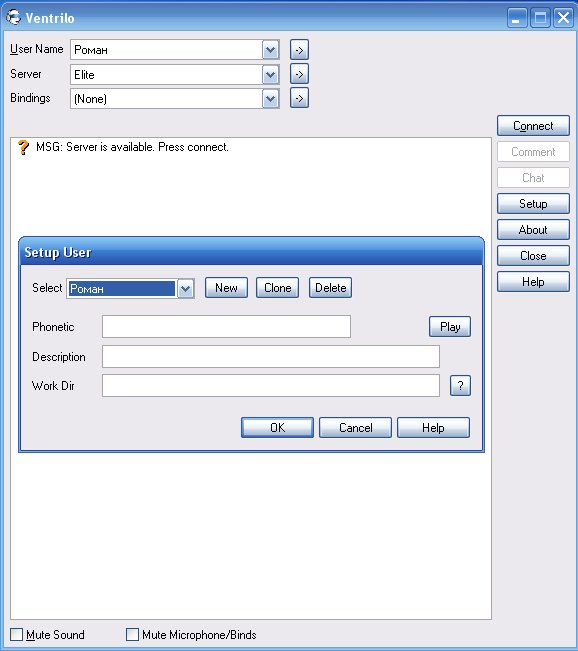The height and width of the screenshot is (651, 578).
Task: Click the arrow button beside Bindings
Action: click(x=299, y=98)
